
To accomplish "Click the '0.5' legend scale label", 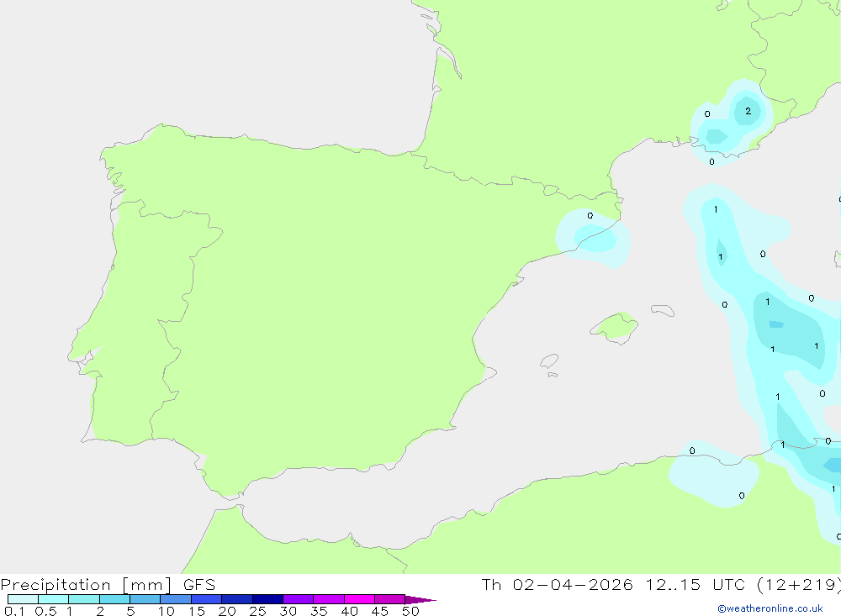I will (45, 611).
